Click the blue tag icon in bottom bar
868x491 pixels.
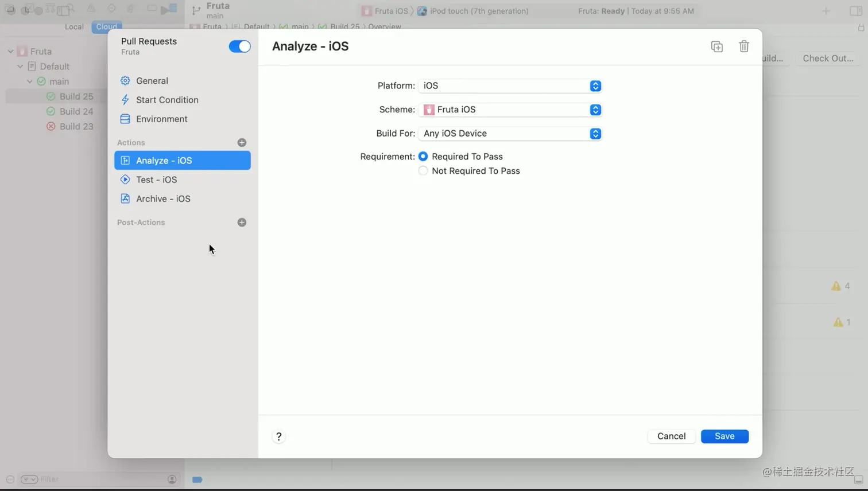[197, 480]
